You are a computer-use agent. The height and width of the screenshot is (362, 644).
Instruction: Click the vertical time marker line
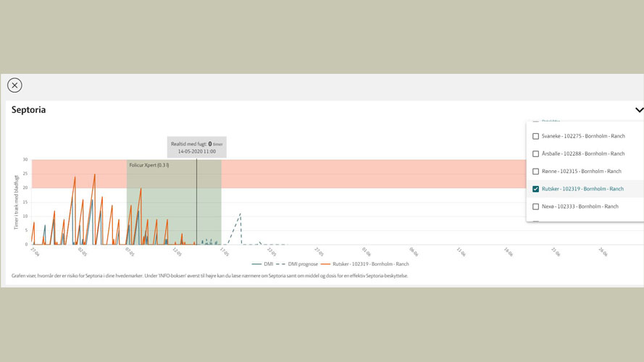196,203
